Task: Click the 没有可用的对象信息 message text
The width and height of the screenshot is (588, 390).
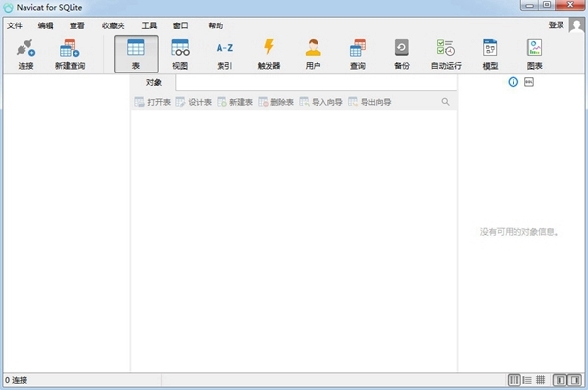Action: point(519,232)
